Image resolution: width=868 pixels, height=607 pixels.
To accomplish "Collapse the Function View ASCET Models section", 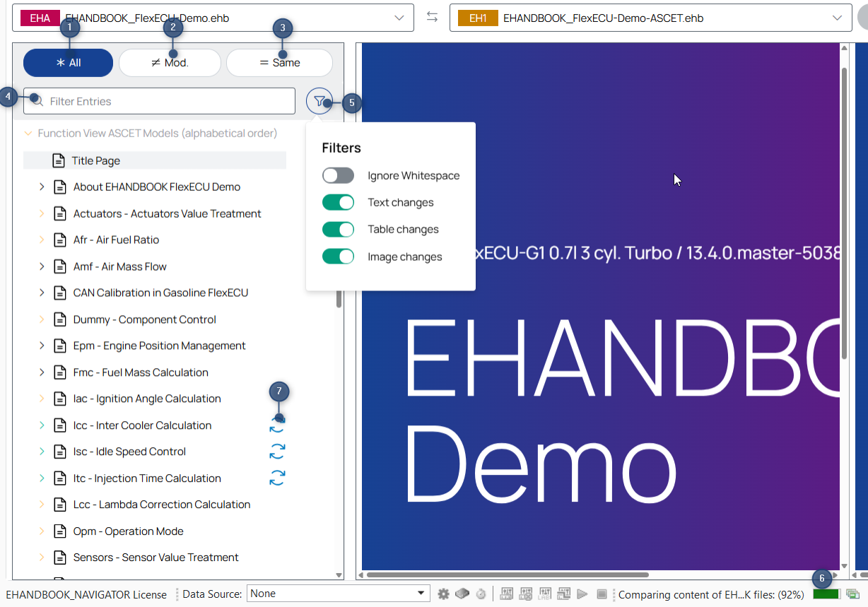I will pos(28,134).
